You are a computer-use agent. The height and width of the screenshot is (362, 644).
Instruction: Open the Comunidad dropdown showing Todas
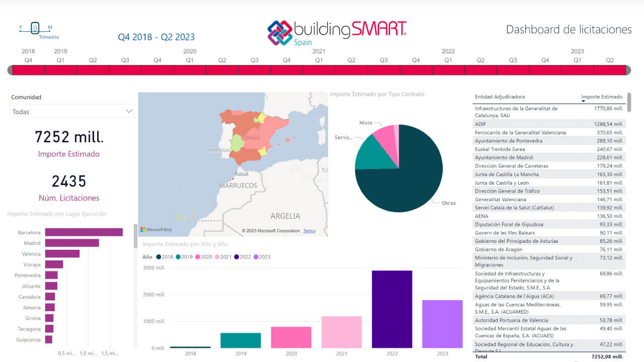coord(72,112)
